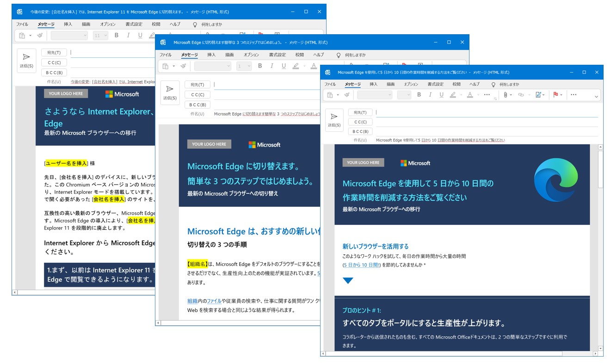Screen dimensions: 611x364
Task: Open the font color options arrow in the front window
Action: coord(477,95)
